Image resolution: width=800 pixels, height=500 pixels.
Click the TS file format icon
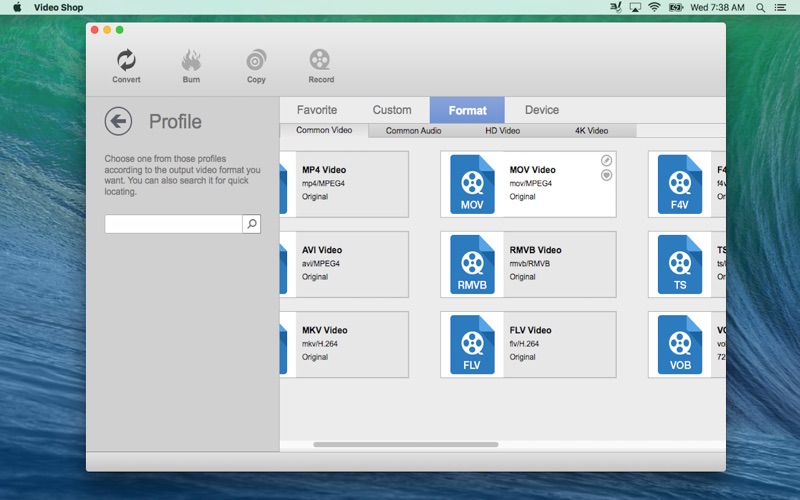tap(680, 264)
